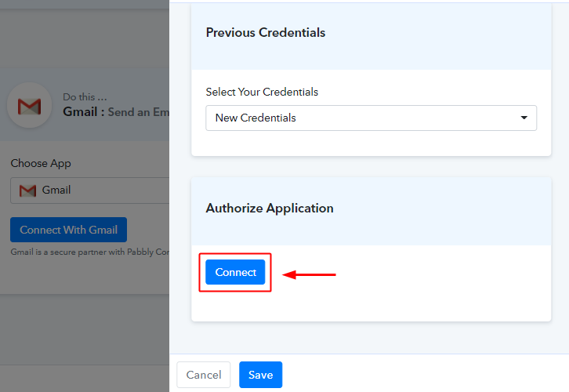Open the Choose App Gmail selector
The image size is (569, 392).
point(90,191)
